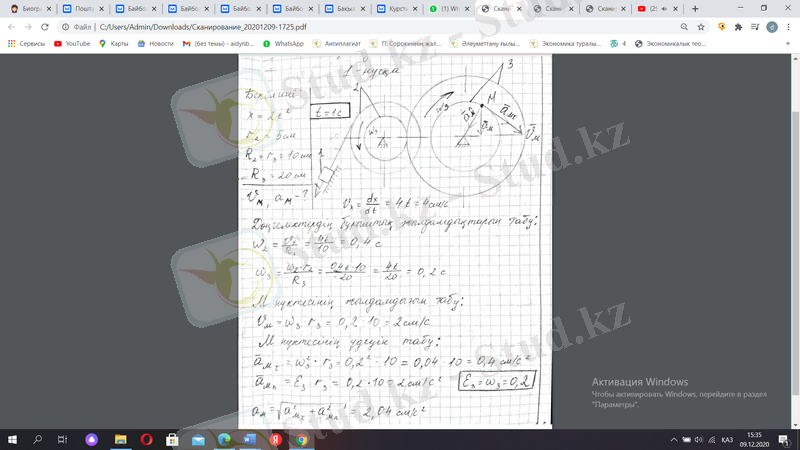Screen dimensions: 800x450
Task: Mute the YouTube tab via its speaker icon
Action: [664, 9]
